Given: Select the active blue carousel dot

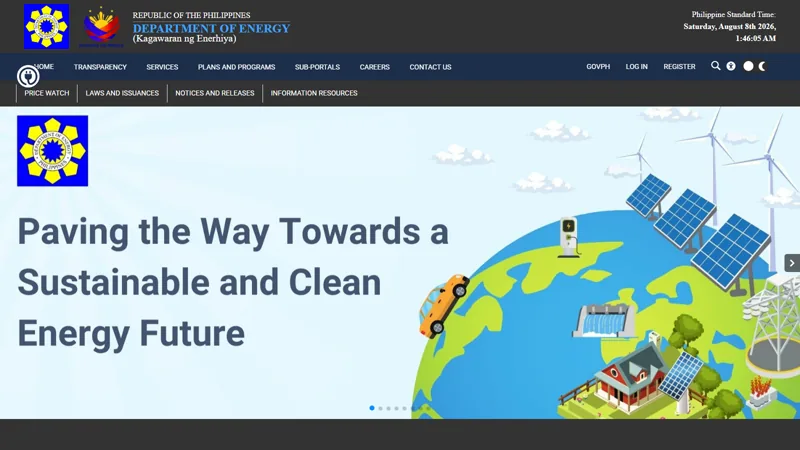Looking at the screenshot, I should [x=372, y=408].
